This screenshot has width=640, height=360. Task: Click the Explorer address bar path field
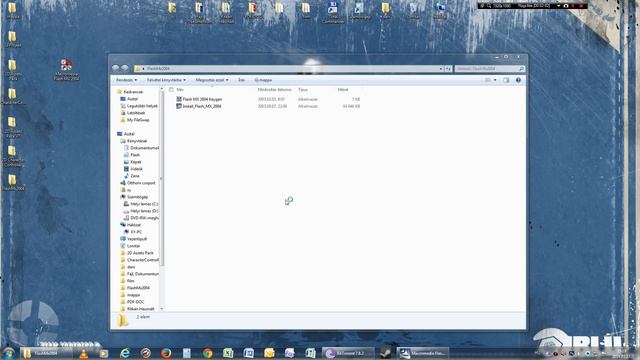[x=289, y=69]
